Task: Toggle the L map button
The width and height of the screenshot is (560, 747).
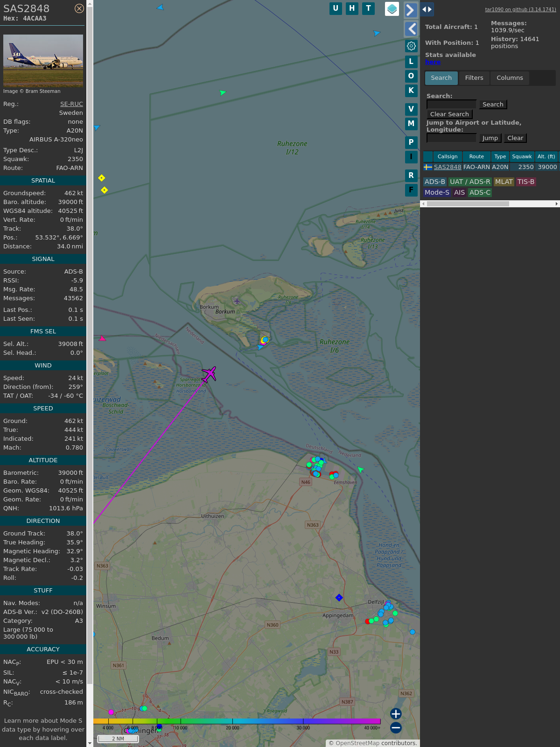Action: [x=411, y=61]
